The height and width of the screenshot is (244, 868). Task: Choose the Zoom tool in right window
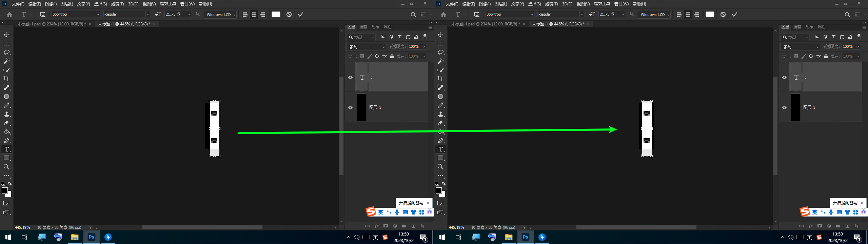[440, 167]
